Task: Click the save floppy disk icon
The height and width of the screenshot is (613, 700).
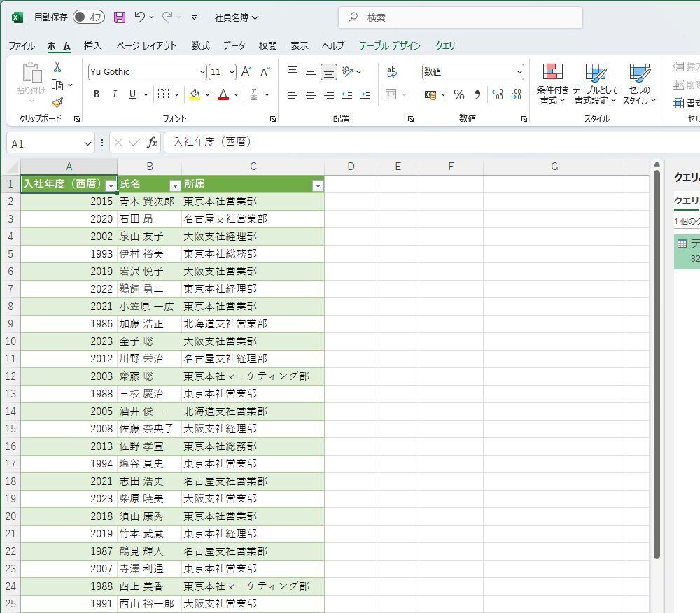Action: (120, 17)
